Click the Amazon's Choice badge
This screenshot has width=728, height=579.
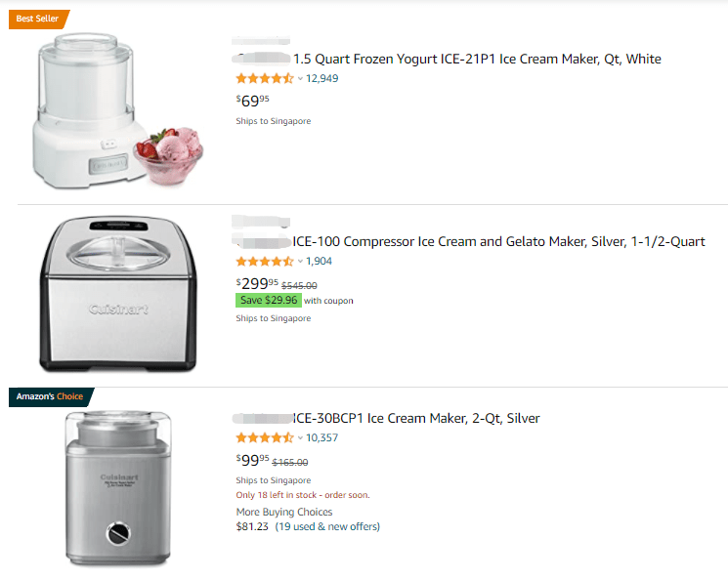[x=50, y=396]
